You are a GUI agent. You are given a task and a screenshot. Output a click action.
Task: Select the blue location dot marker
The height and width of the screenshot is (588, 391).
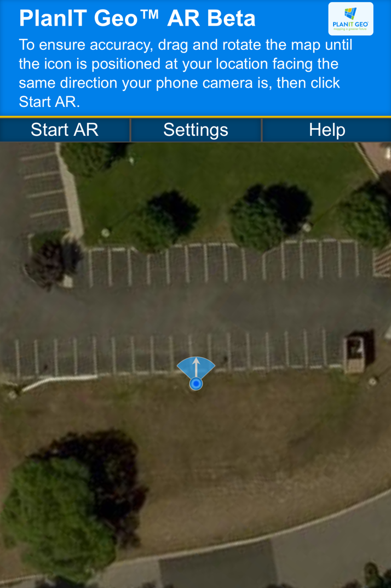tap(196, 384)
